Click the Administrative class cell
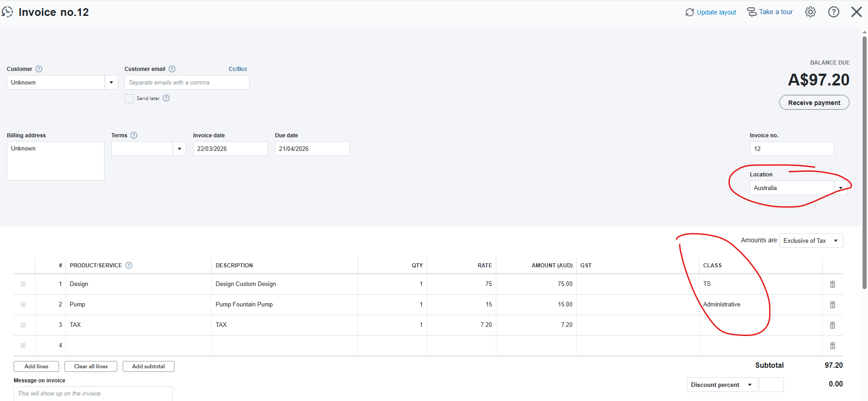 pos(760,305)
